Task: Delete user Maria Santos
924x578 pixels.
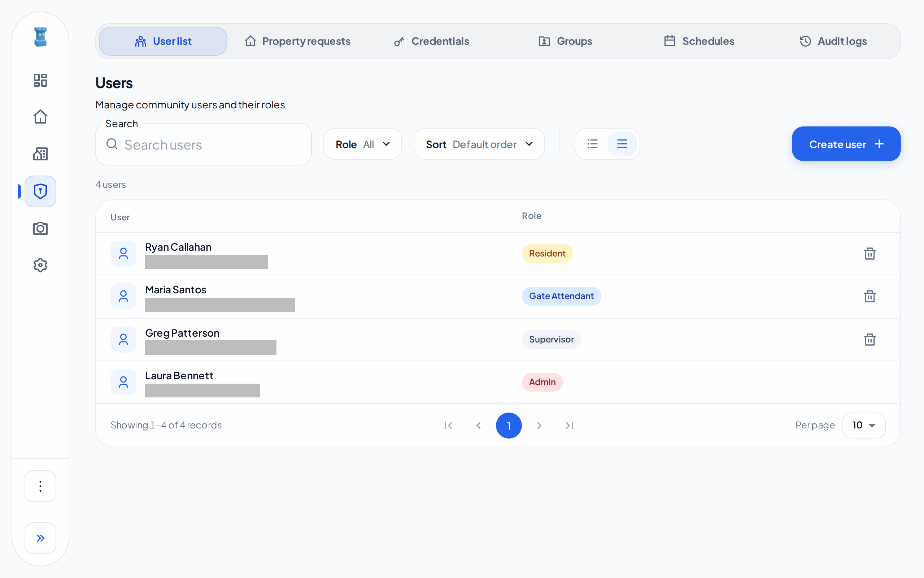Action: click(x=869, y=296)
